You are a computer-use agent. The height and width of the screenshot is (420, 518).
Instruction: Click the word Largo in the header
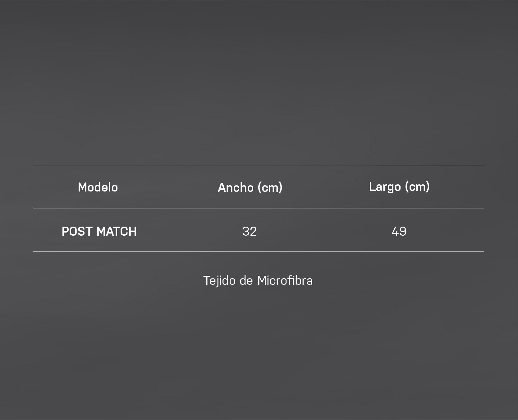[x=385, y=187]
